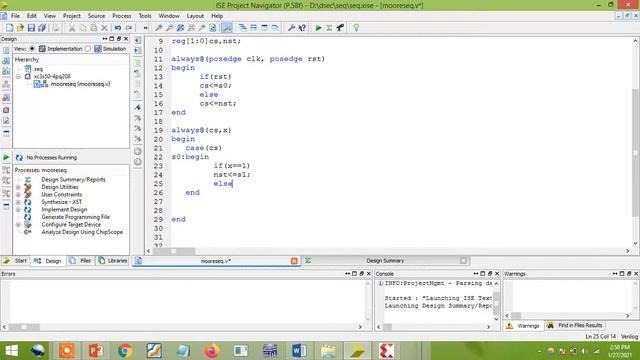Switch to the Warnings bottom tab
The height and width of the screenshot is (360, 640).
523,326
